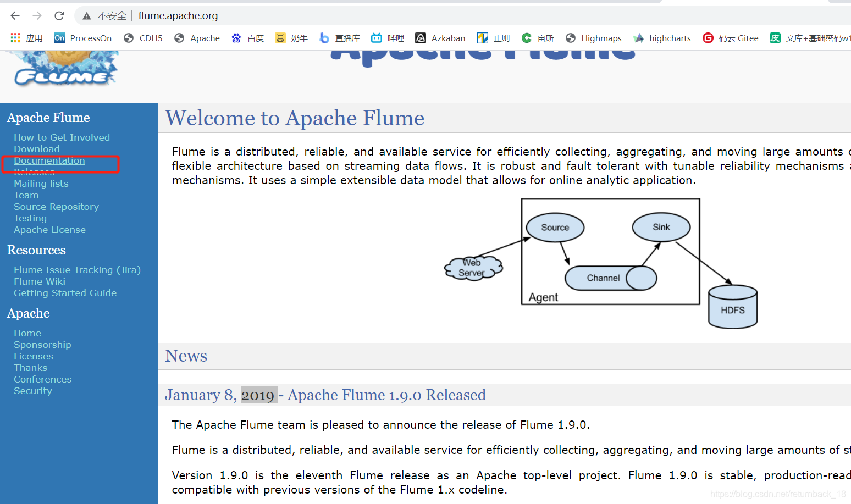
Task: Click the Flume agent architecture diagram
Action: (601, 263)
